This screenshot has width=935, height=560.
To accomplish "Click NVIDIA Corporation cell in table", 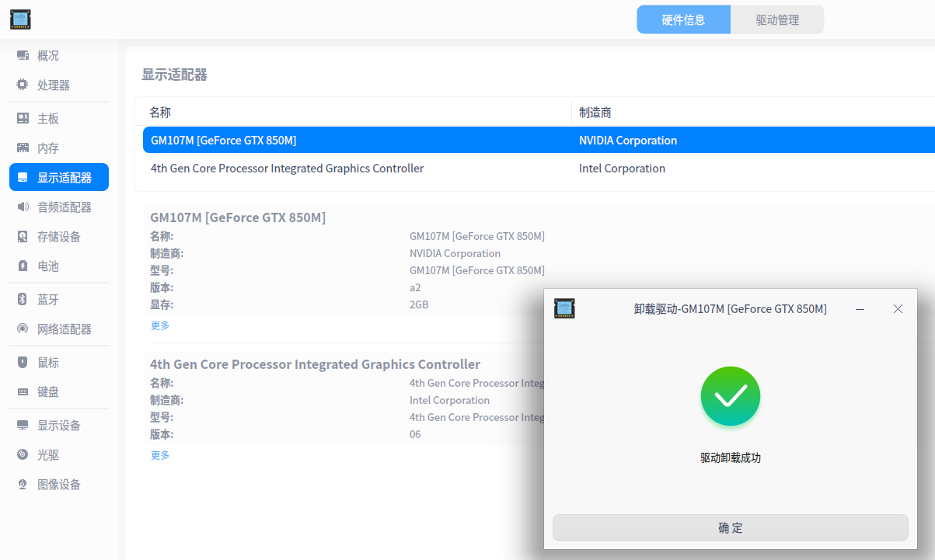I will click(x=628, y=140).
